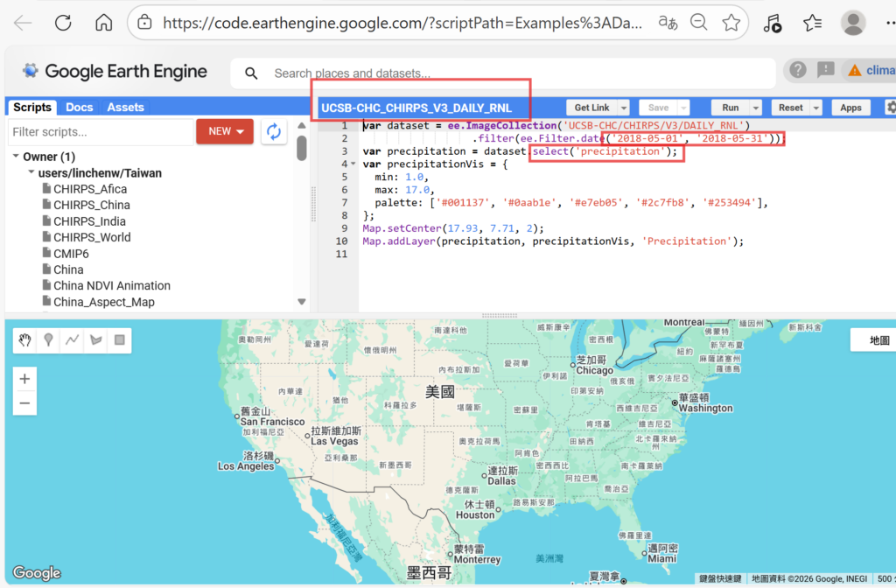Select the draw rectangle tool
This screenshot has height=588, width=896.
[x=120, y=340]
